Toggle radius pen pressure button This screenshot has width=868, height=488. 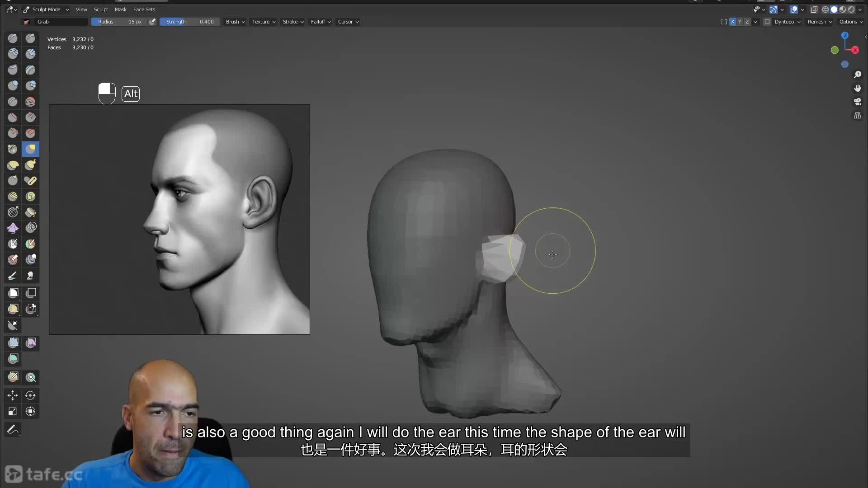(x=152, y=22)
